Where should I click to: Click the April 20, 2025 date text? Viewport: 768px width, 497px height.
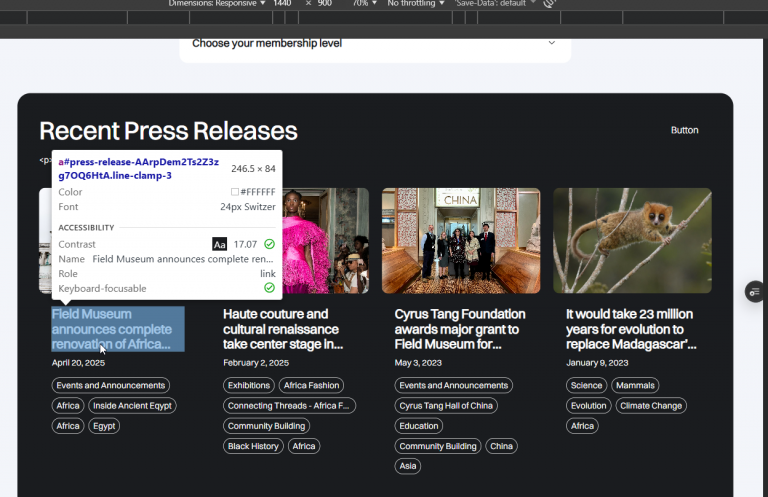[x=78, y=363]
